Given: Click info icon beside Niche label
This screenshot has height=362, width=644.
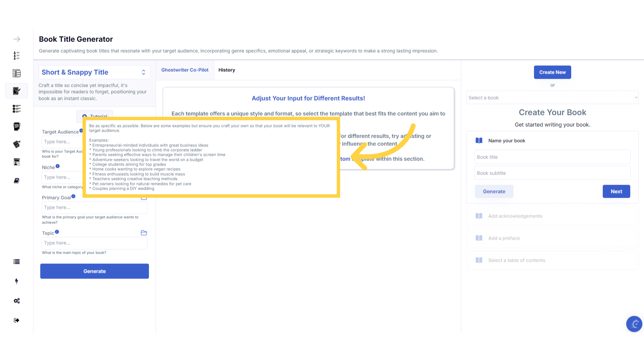Looking at the screenshot, I should coord(58,166).
